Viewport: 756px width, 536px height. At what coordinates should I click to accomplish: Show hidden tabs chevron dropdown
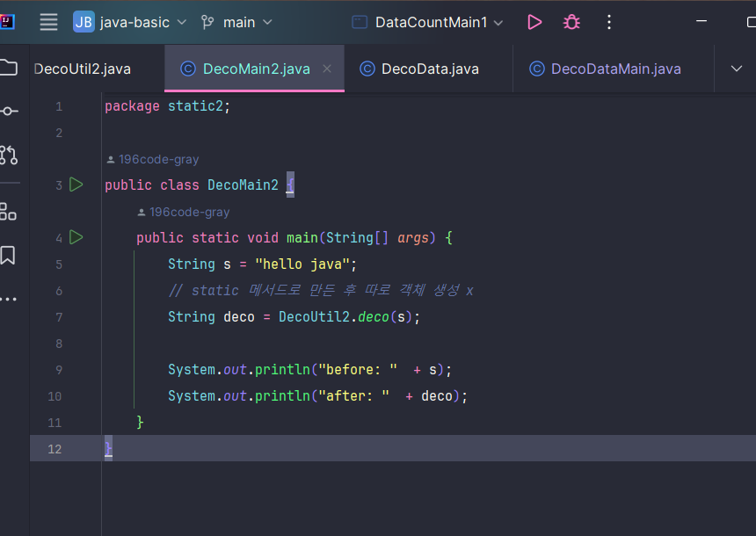pyautogui.click(x=737, y=69)
